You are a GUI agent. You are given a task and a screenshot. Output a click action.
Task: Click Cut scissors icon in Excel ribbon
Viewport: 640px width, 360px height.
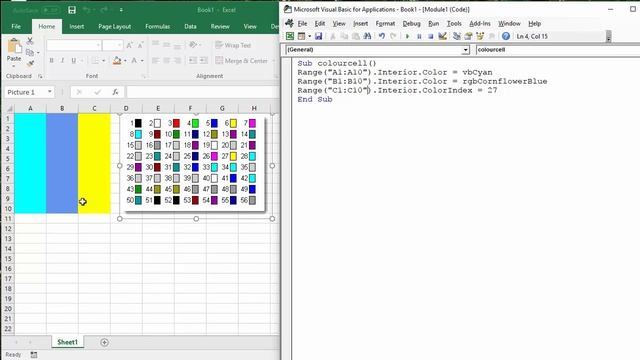point(30,41)
